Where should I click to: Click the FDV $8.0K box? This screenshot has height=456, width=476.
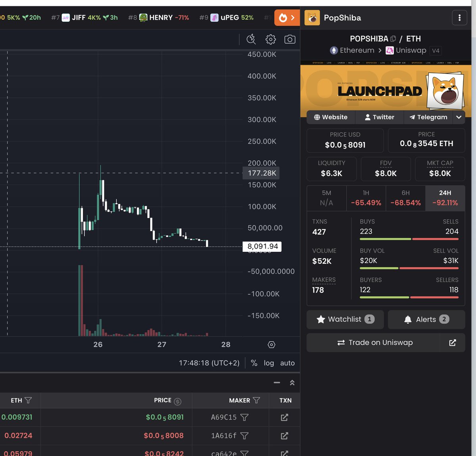tap(386, 169)
